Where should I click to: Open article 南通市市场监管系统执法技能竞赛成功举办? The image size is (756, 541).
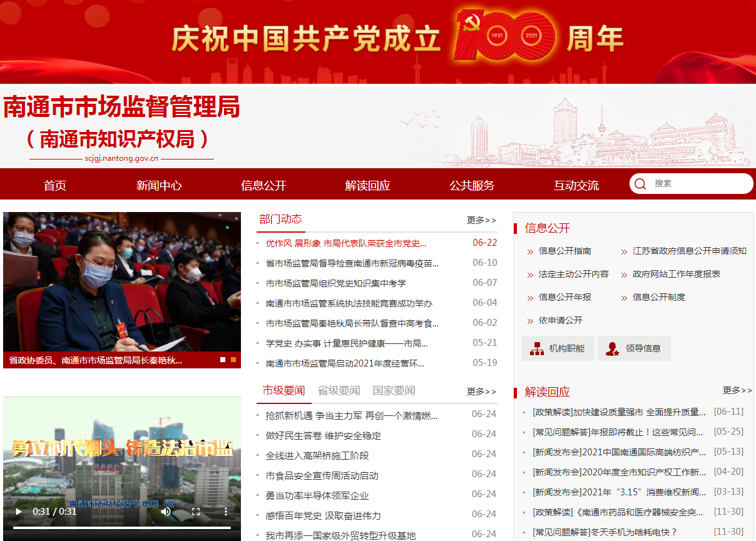pyautogui.click(x=349, y=303)
